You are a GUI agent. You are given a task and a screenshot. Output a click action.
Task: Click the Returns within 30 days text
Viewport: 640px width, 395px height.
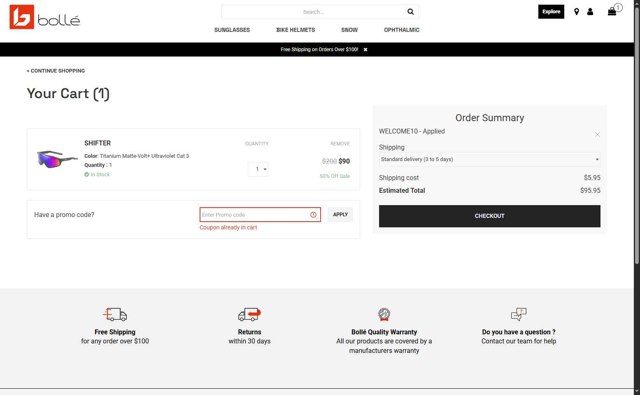pos(249,337)
